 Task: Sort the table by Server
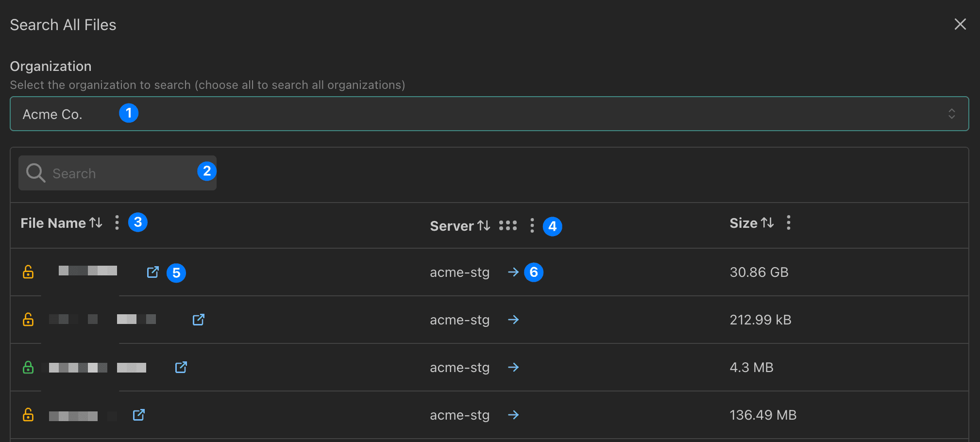click(483, 226)
